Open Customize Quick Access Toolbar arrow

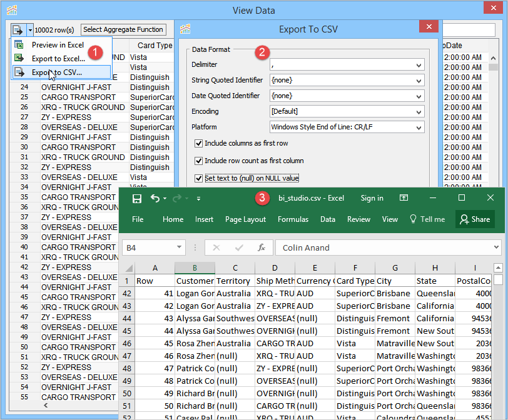tap(198, 199)
